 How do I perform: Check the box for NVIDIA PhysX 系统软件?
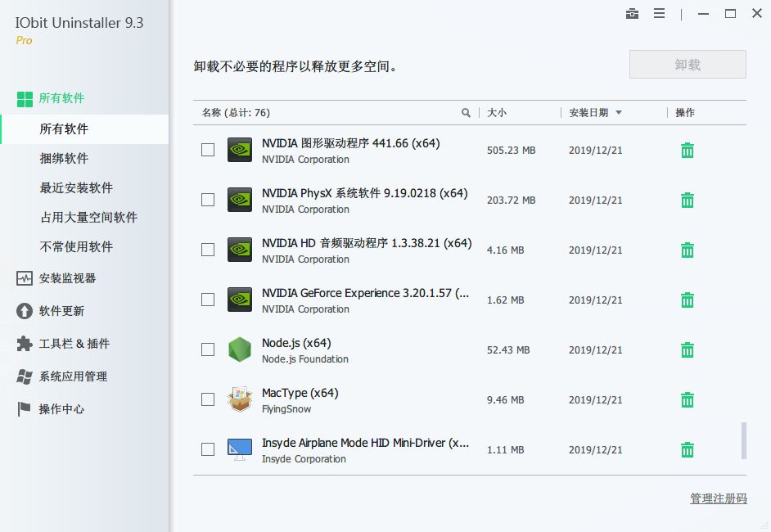tap(208, 200)
